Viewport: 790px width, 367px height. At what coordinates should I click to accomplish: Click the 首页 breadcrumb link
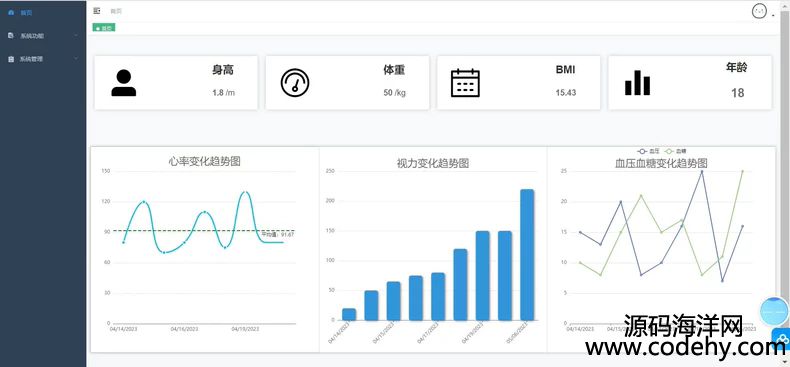point(116,11)
